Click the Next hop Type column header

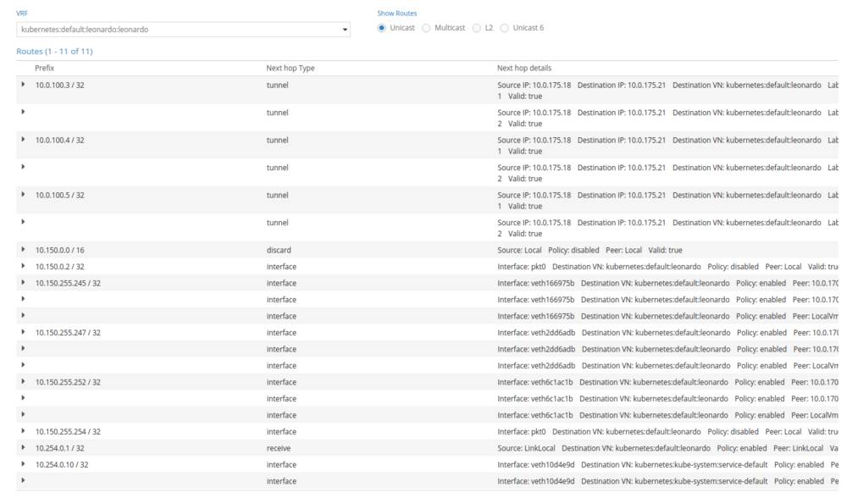click(290, 68)
